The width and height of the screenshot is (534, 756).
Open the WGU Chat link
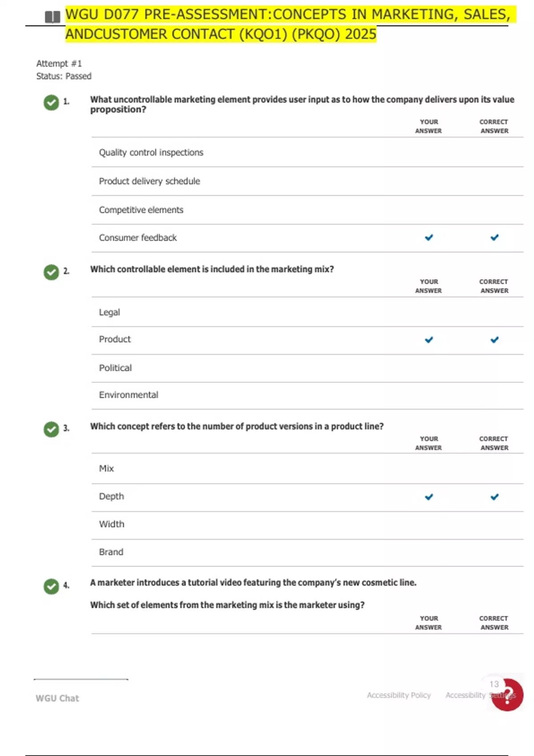(x=57, y=698)
